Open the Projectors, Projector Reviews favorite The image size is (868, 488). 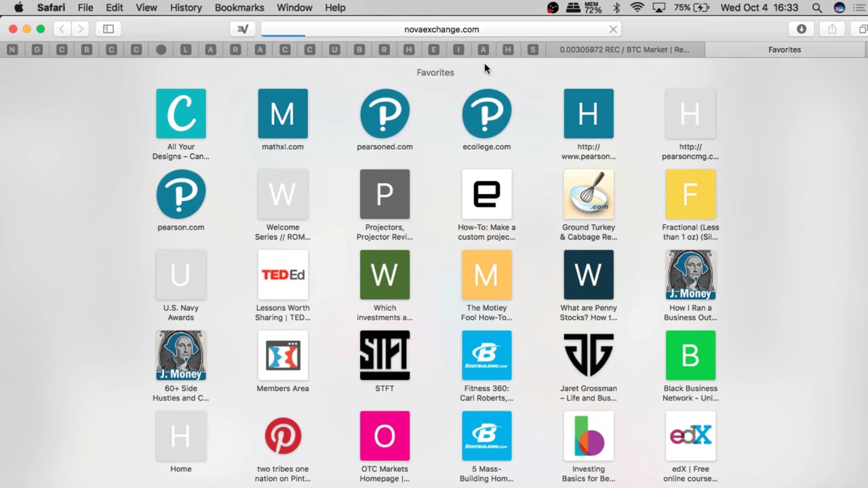tap(384, 195)
